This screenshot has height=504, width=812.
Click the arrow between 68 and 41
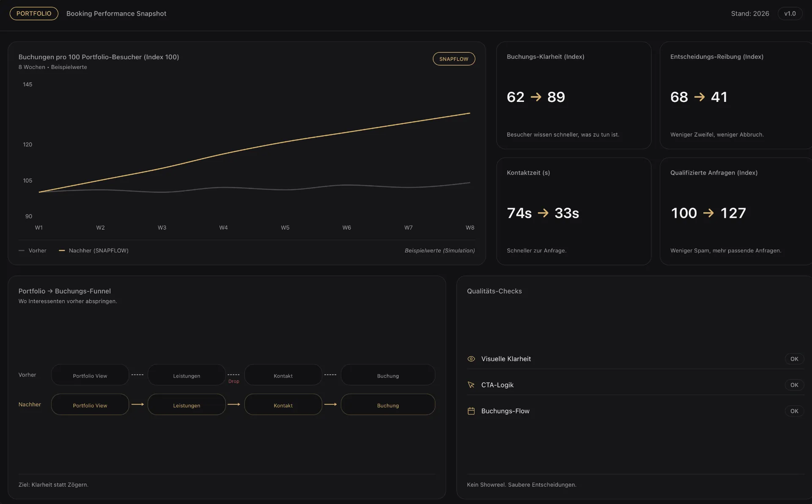(700, 97)
